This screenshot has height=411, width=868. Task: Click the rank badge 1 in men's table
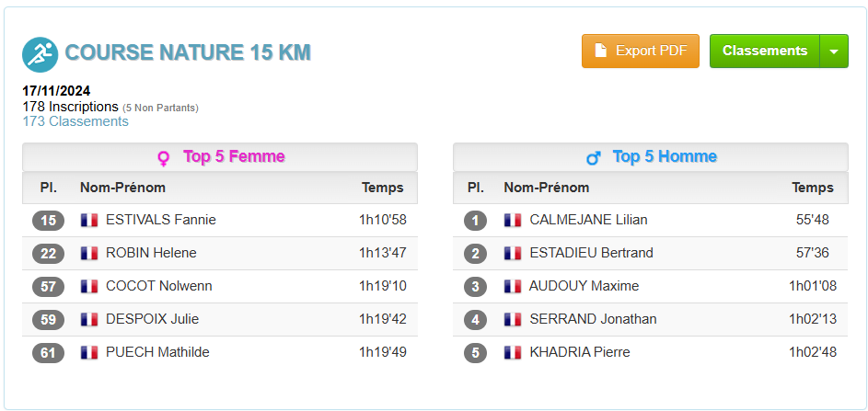click(475, 221)
